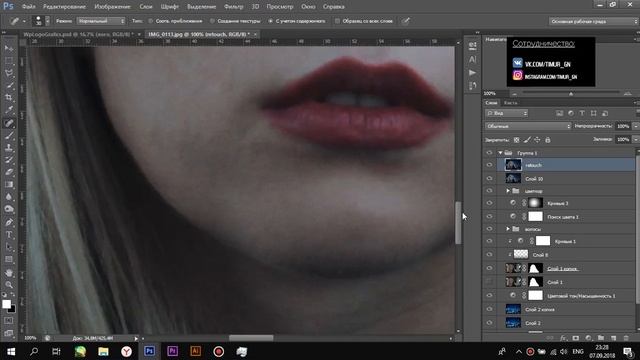The image size is (640, 360).
Task: Open the Изображение menu
Action: (x=112, y=7)
